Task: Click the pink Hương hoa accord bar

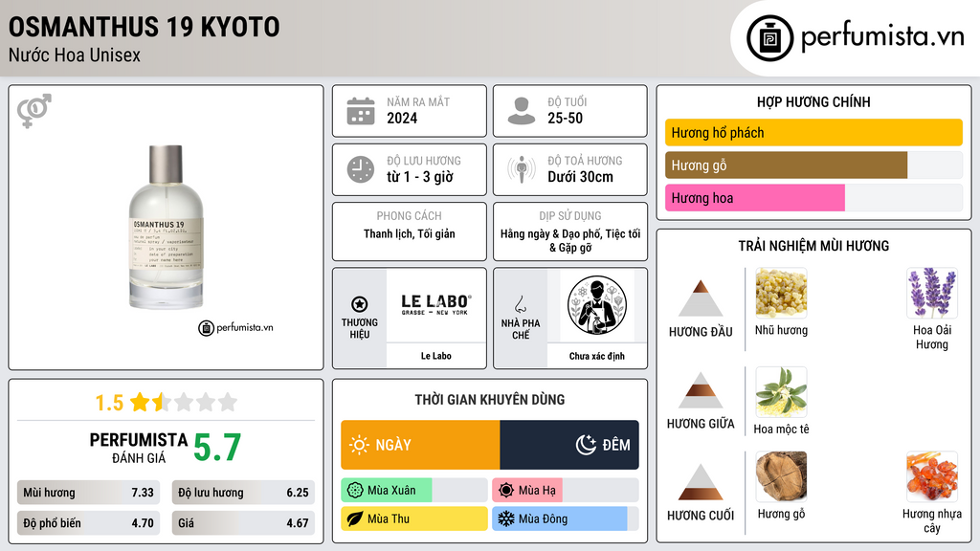Action: point(755,198)
